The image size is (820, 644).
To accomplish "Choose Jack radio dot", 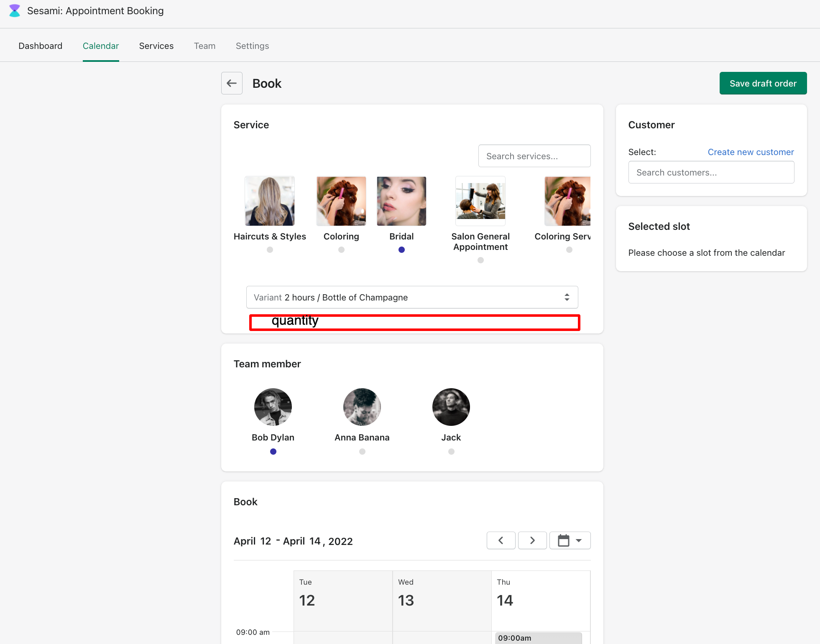I will click(x=451, y=451).
